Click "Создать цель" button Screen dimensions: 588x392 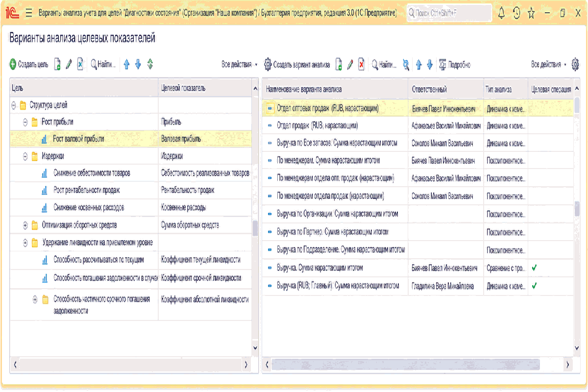(x=29, y=64)
